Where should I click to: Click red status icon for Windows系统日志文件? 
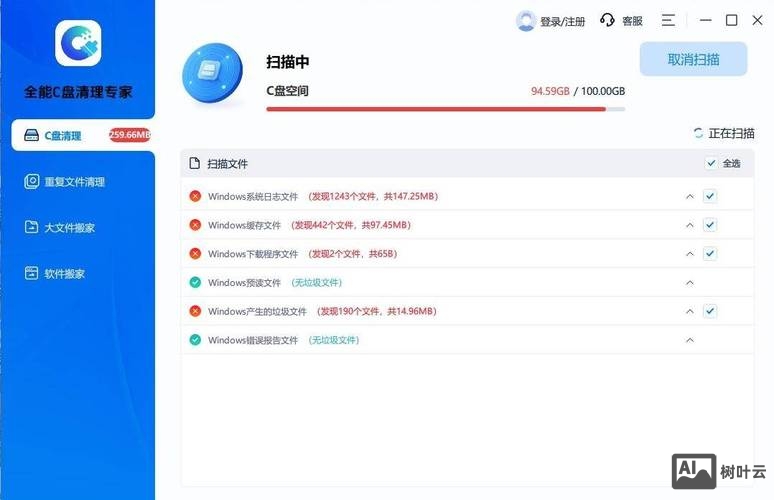(195, 196)
